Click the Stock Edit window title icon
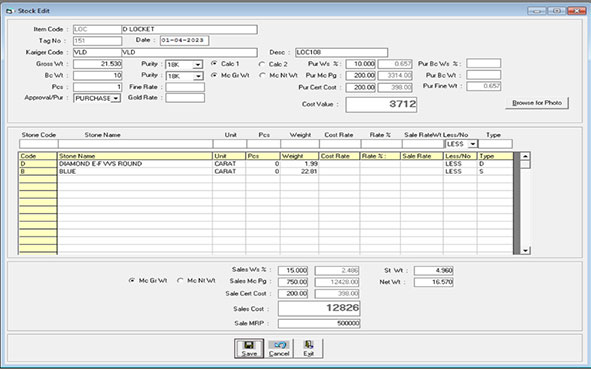 9,11
